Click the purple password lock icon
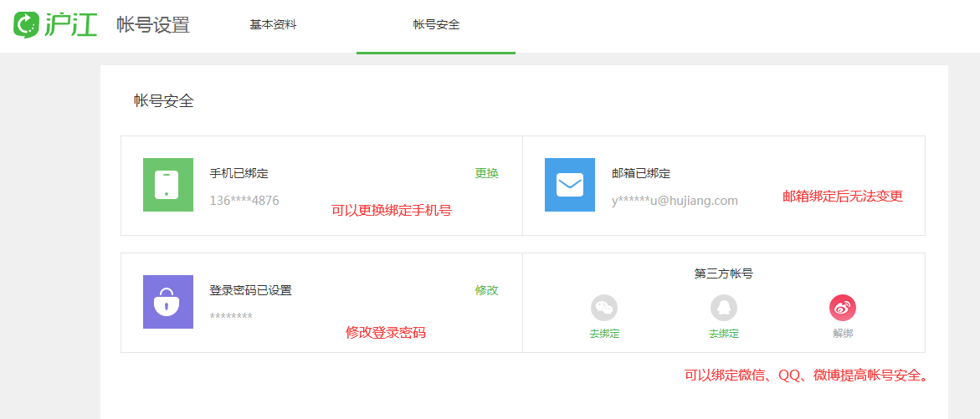 [168, 302]
